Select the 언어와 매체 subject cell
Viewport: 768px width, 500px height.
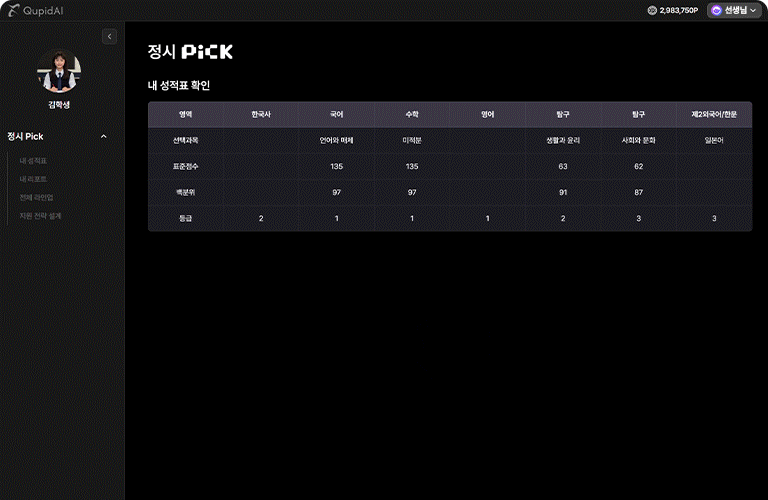337,140
